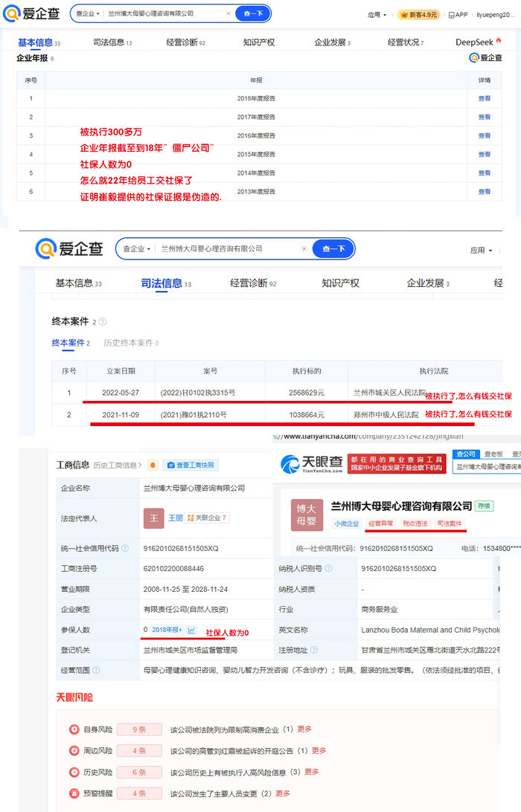Viewport: 521px width, 812px height.
Task: Click the 自身风险 warning icon
Action: click(x=74, y=729)
